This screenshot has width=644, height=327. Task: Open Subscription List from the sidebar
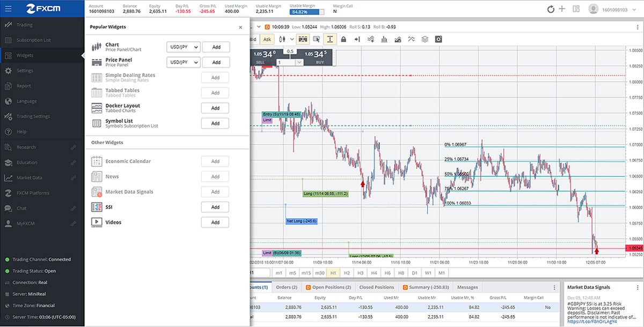pos(42,40)
